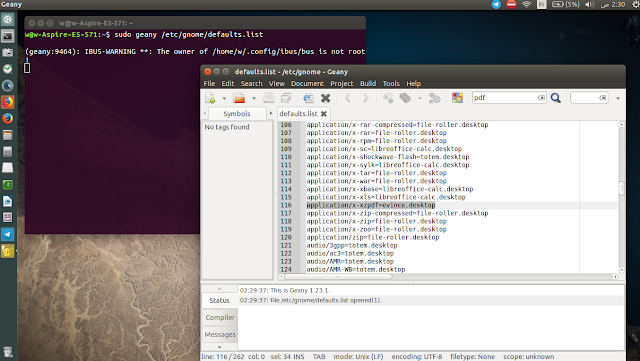Select the Symbols sidebar tab
Image resolution: width=640 pixels, height=361 pixels.
pos(237,114)
